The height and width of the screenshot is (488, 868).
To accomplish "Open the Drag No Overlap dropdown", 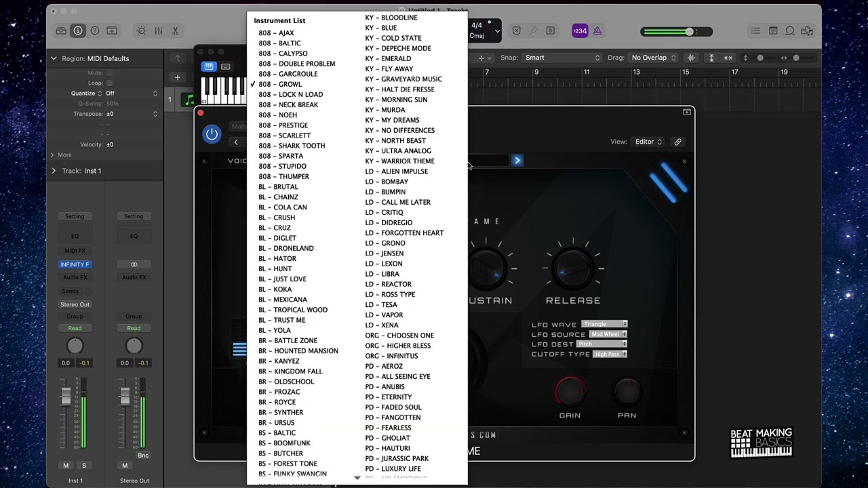I will [653, 58].
